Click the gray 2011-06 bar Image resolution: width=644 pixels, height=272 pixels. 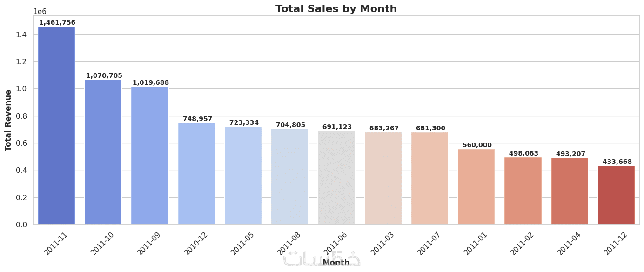tap(336, 178)
